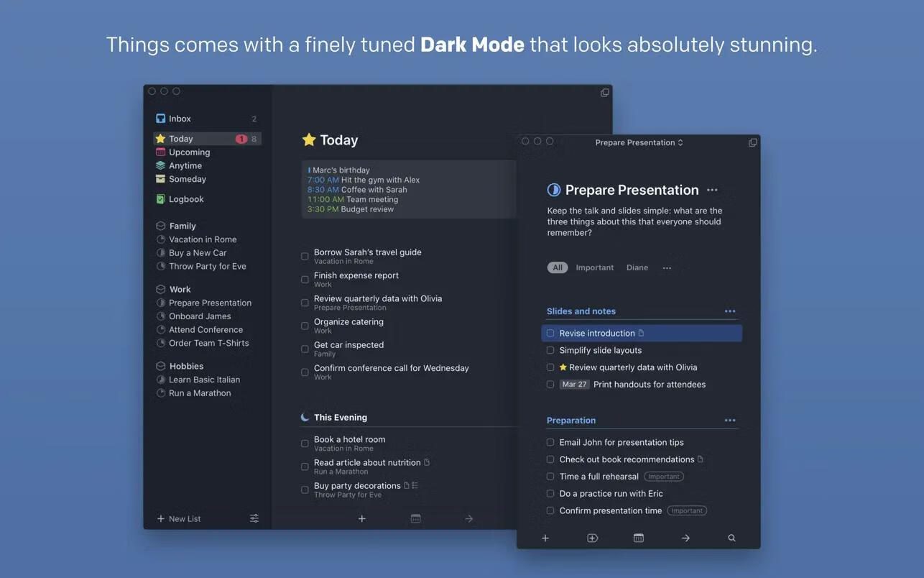Filter tasks by the Diane tag
Viewport: 924px width, 578px height.
click(637, 267)
